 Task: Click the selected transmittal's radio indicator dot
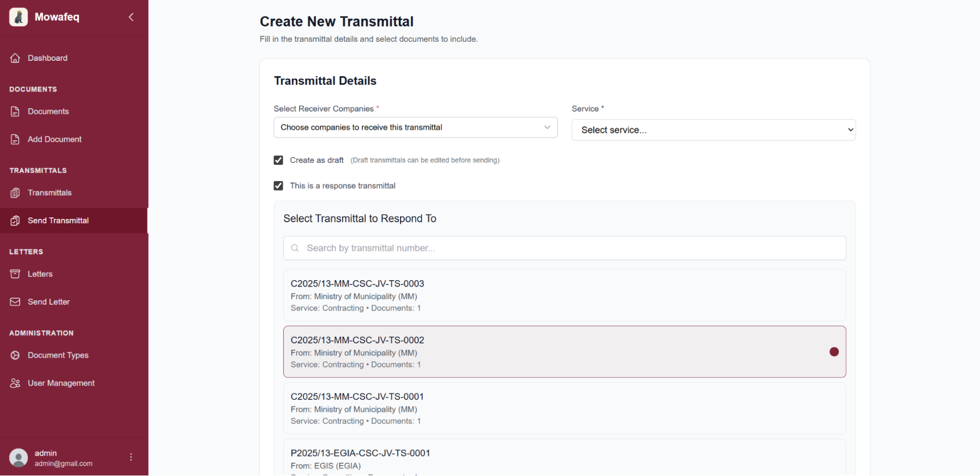834,352
